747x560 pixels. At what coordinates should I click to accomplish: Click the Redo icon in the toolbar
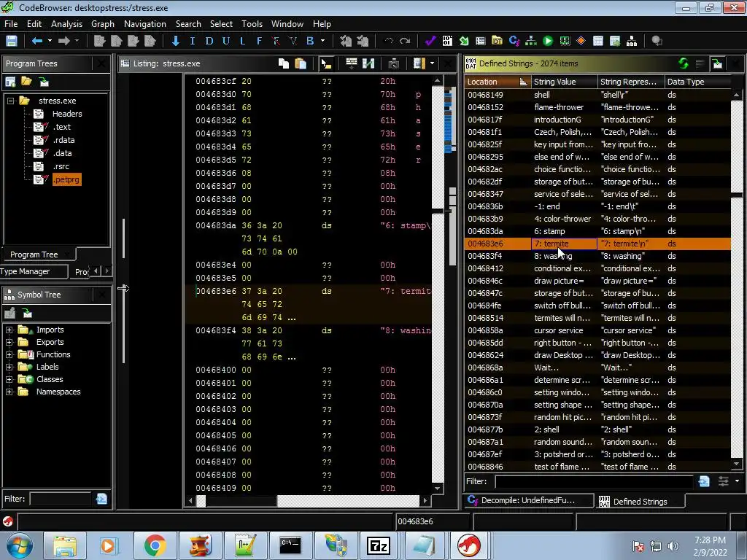coord(405,41)
